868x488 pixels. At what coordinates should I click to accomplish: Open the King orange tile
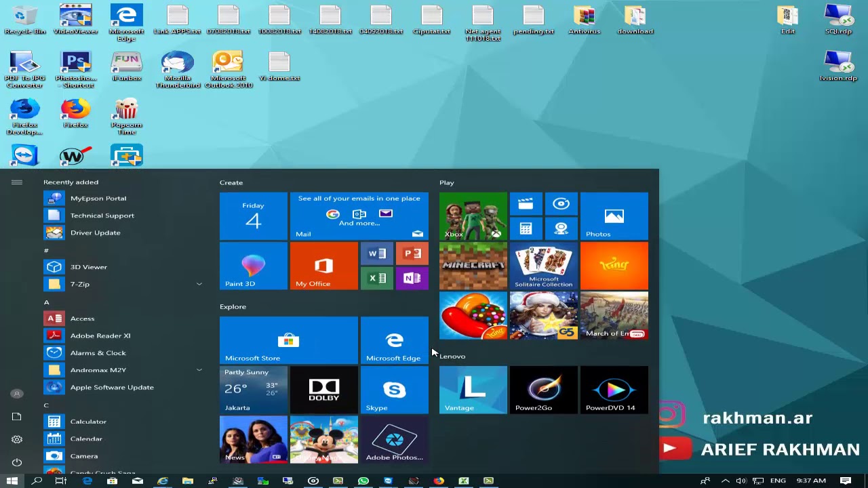[x=614, y=266]
